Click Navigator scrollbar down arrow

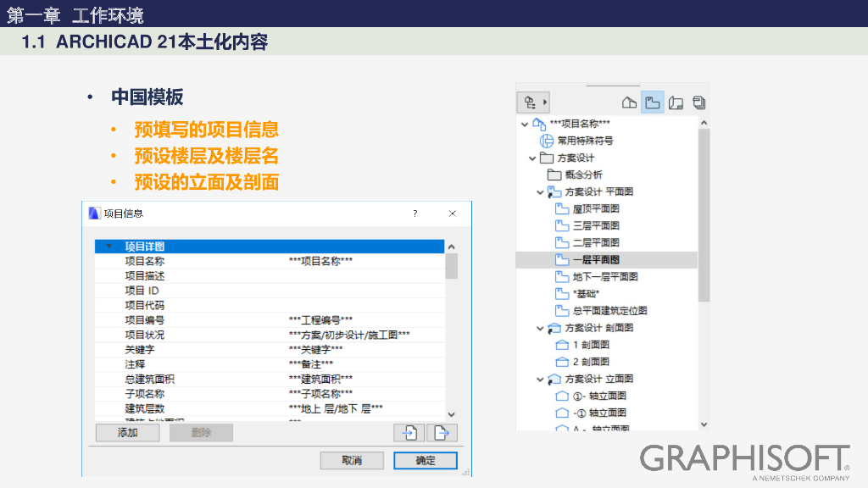point(704,424)
